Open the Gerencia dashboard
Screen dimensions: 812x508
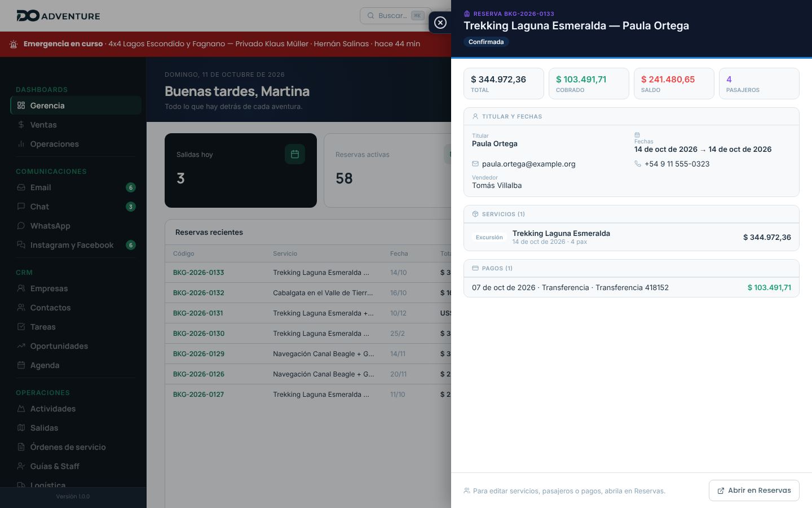point(76,106)
